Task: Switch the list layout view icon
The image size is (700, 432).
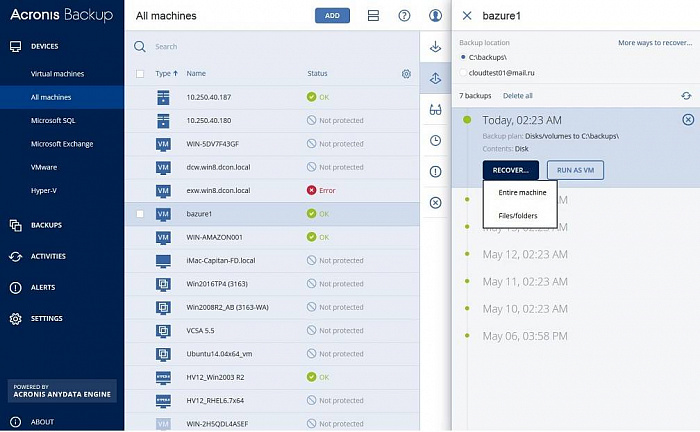Action: pyautogui.click(x=373, y=16)
